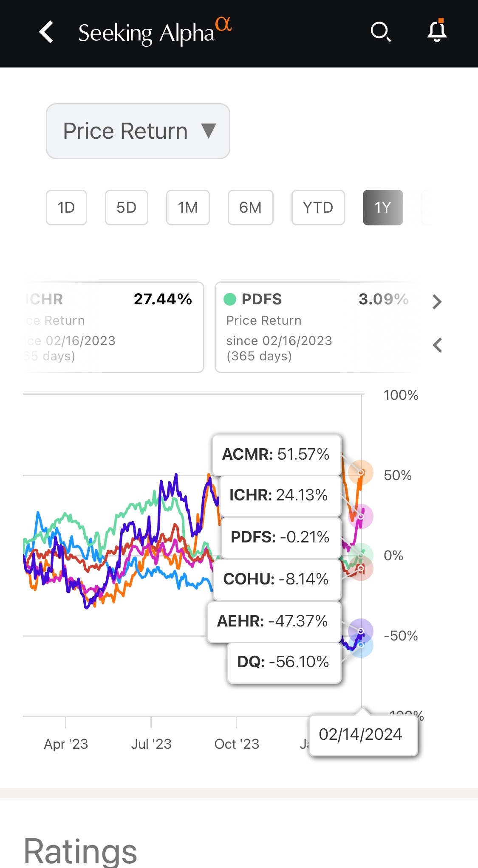Show previous ticker card with left chevron
Screen dimensions: 478x868
(437, 345)
